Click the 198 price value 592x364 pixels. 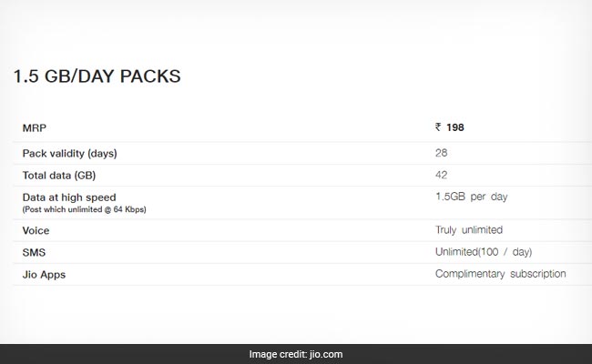tap(455, 127)
